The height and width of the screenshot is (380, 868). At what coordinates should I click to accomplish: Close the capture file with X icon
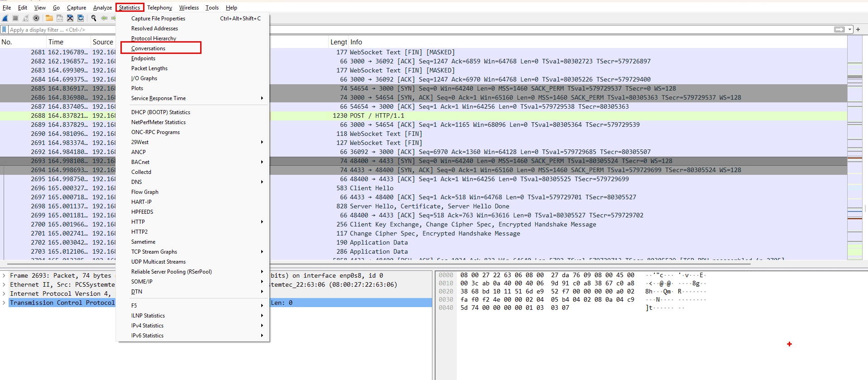pyautogui.click(x=70, y=18)
